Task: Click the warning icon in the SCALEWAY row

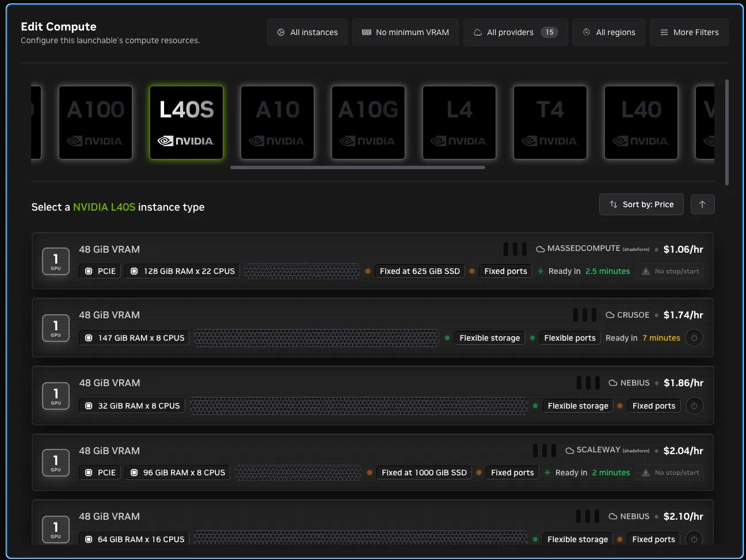Action: coord(646,473)
